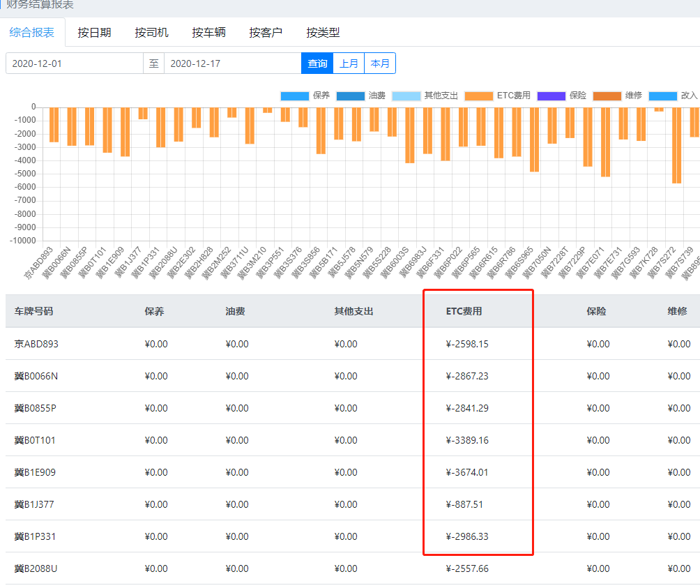Toggle the 保险 legend series
The width and height of the screenshot is (700, 588).
pyautogui.click(x=551, y=96)
